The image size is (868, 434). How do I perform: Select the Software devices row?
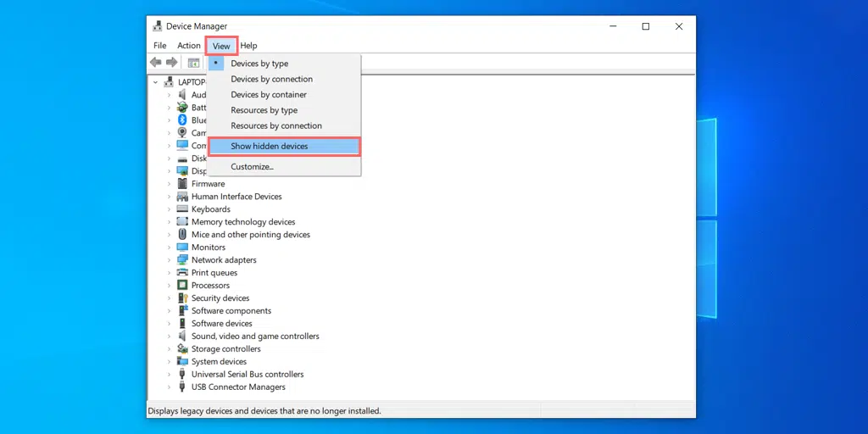pos(221,323)
